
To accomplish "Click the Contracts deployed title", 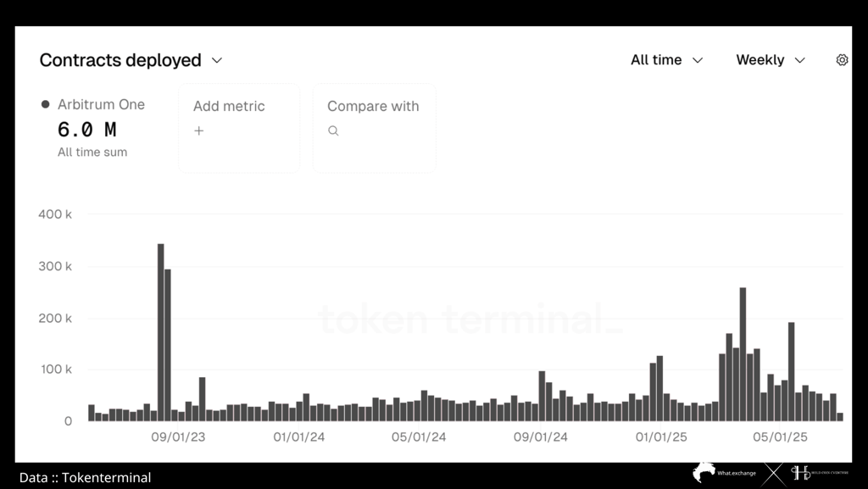I will pos(120,59).
